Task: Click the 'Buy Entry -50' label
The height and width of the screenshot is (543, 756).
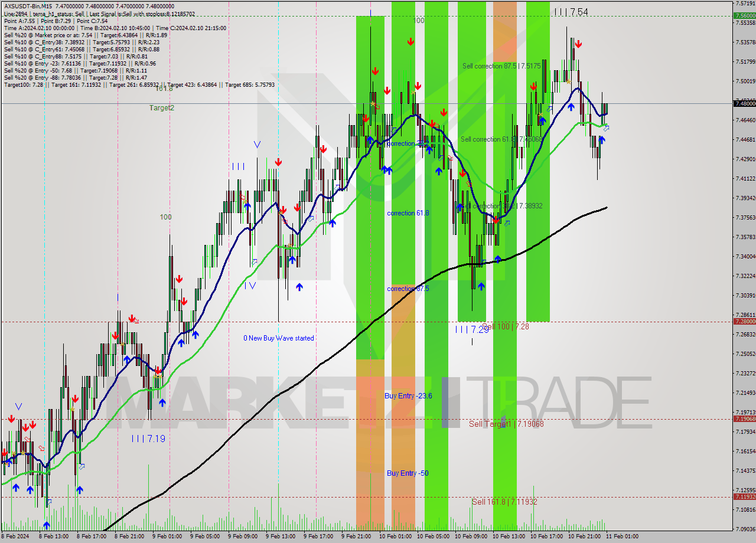Action: pyautogui.click(x=408, y=473)
